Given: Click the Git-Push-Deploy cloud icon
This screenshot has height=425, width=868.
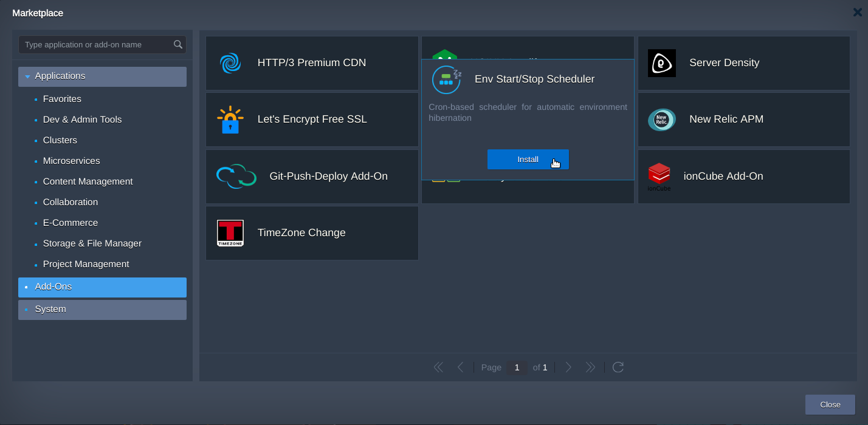Looking at the screenshot, I should [x=236, y=176].
